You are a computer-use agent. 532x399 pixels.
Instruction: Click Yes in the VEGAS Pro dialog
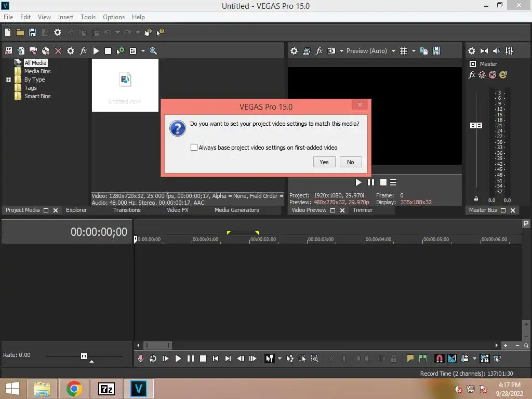[324, 162]
